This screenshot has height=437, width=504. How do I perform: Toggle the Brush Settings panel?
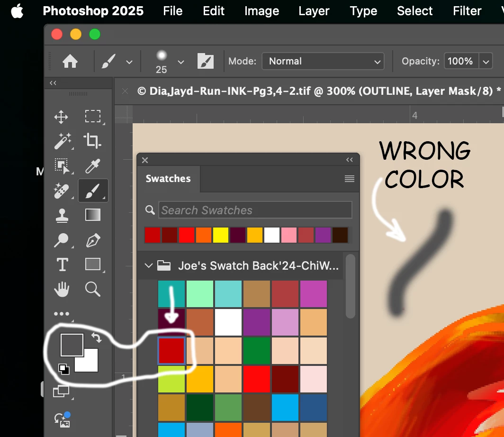point(206,61)
